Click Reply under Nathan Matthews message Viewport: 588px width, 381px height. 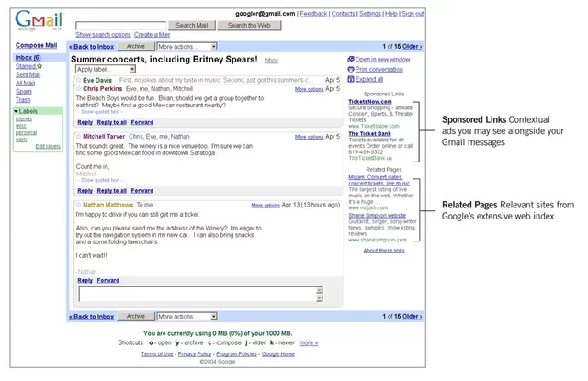85,280
